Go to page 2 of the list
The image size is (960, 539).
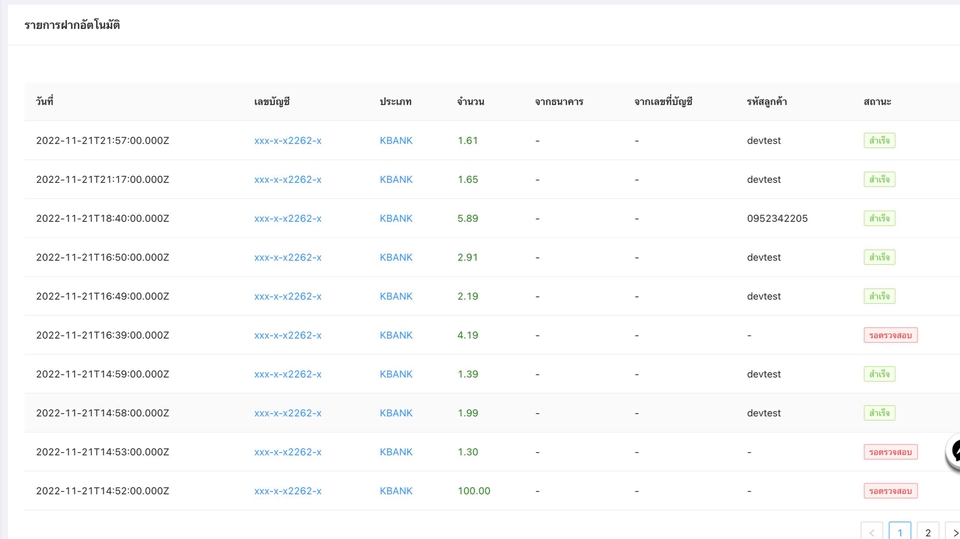(928, 532)
